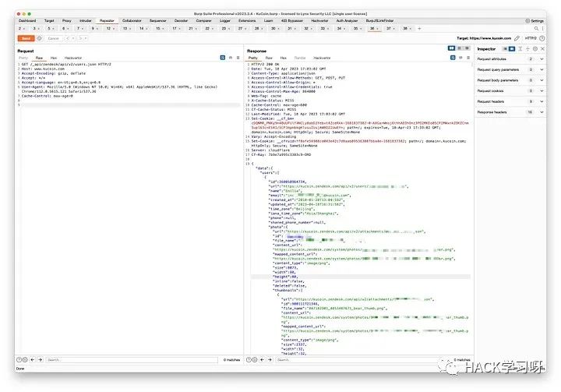Click the Inspector expand-all icon
The image size is (561, 392).
tap(520, 48)
